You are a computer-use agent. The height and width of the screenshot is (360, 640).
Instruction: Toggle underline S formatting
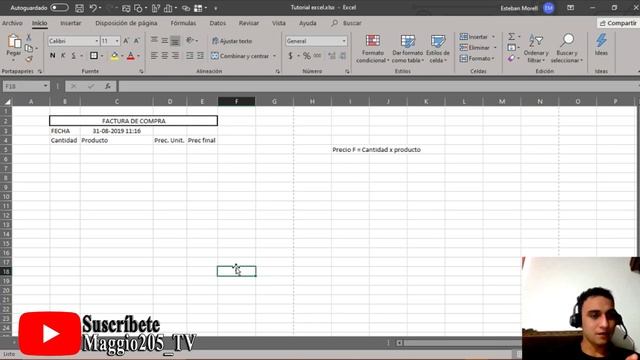[73, 56]
